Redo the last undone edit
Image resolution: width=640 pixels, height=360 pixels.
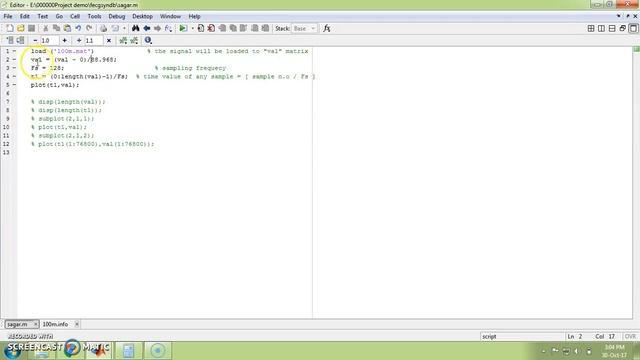coord(89,28)
